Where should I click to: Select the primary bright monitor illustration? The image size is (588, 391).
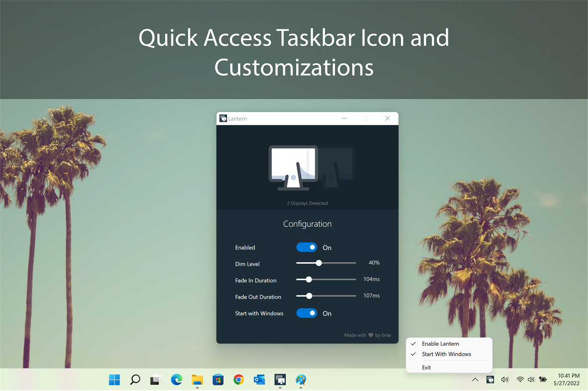[x=293, y=167]
